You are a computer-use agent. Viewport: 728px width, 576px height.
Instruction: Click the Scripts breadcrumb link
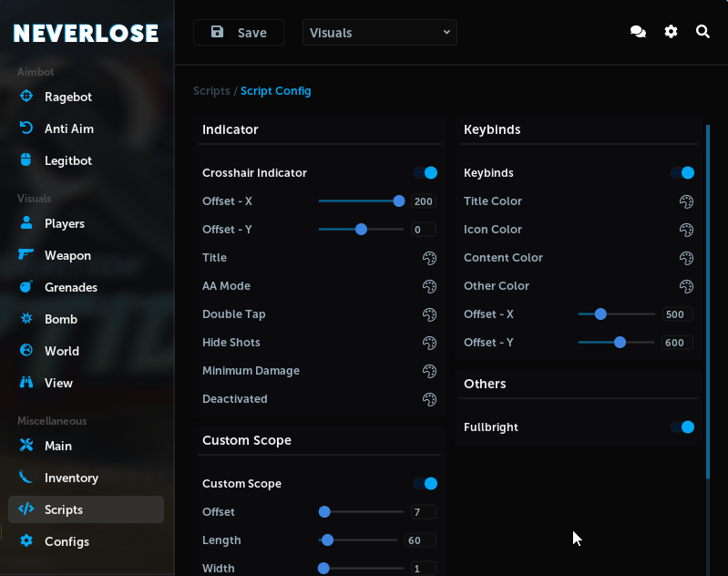point(211,91)
